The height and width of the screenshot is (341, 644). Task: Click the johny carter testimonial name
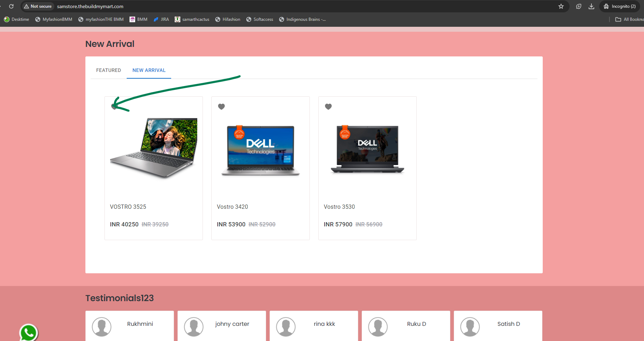click(232, 324)
